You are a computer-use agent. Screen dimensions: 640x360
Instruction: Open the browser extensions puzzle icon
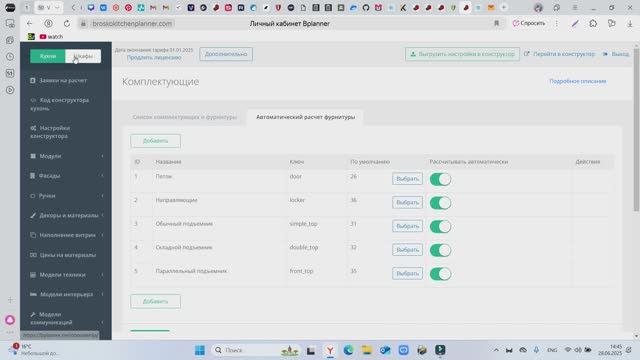point(593,24)
